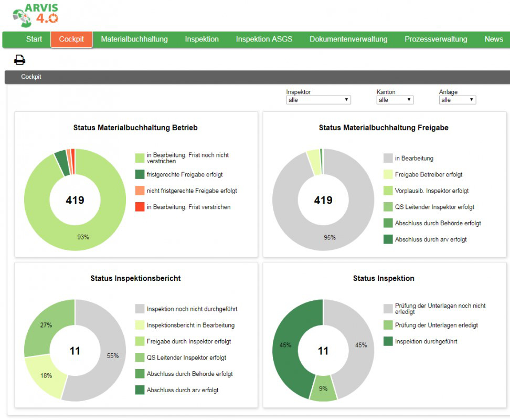
Task: Click the red 'Frist verstrichen' legend swatch
Action: click(x=140, y=207)
